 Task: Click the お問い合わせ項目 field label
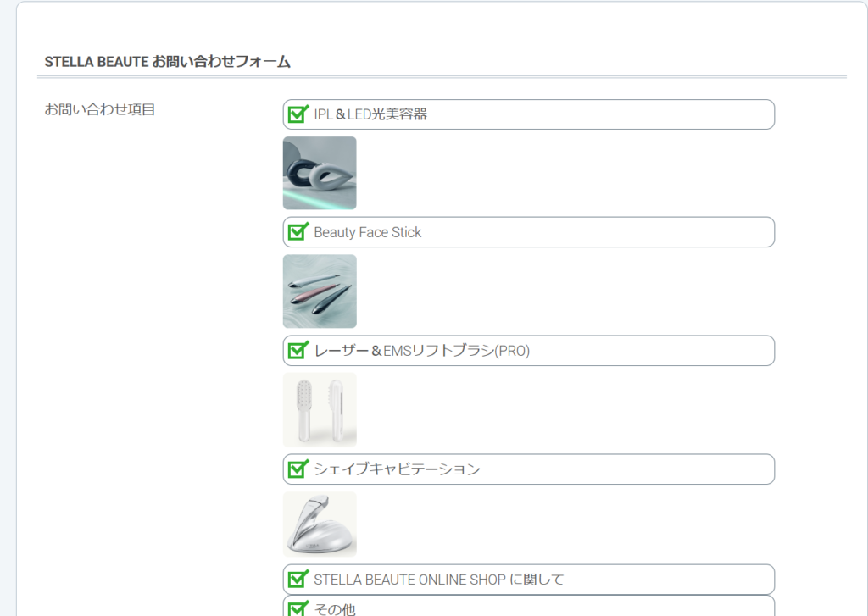pyautogui.click(x=100, y=109)
